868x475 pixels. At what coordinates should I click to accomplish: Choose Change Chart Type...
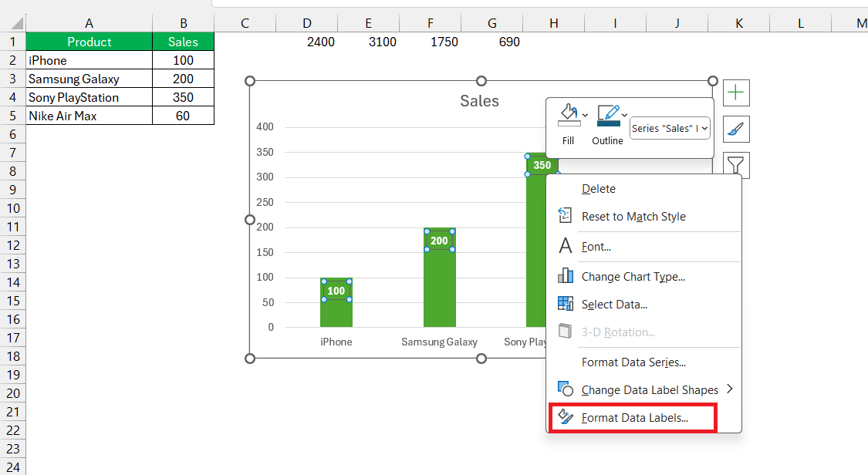click(633, 277)
